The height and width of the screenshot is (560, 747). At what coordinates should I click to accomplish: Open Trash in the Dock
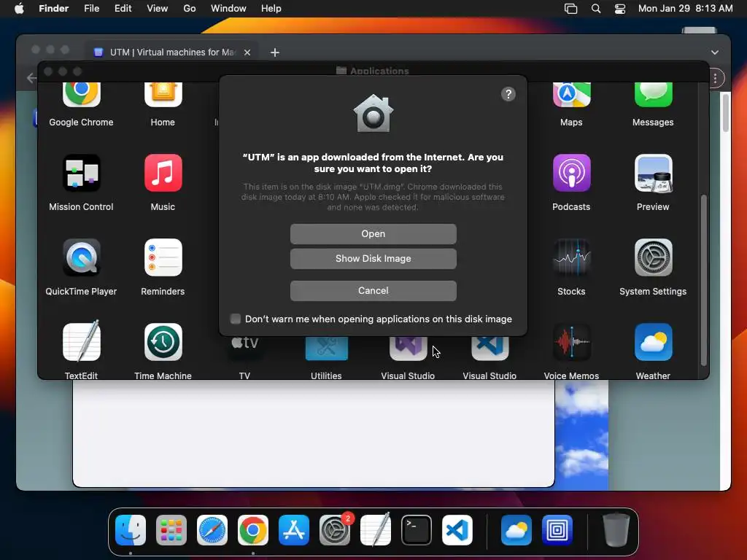click(616, 530)
